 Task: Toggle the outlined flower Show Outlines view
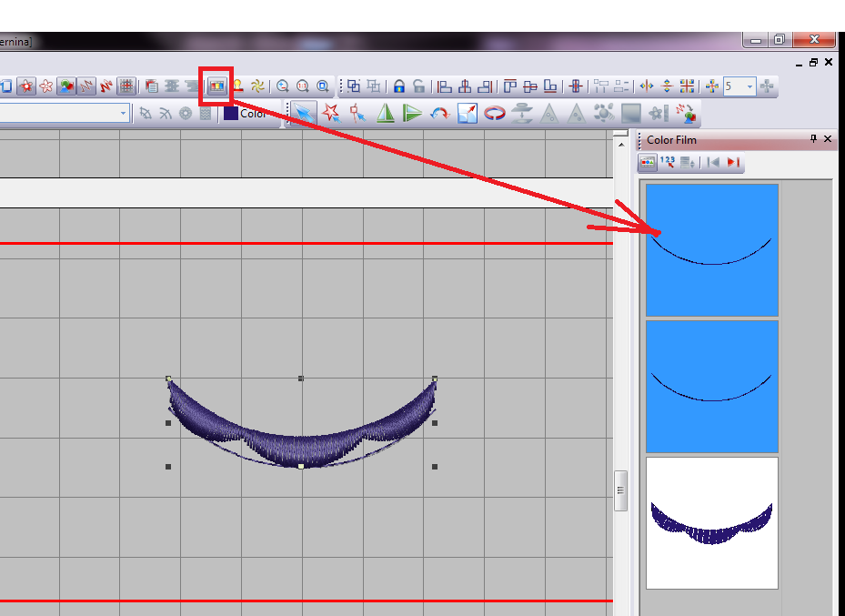(46, 86)
